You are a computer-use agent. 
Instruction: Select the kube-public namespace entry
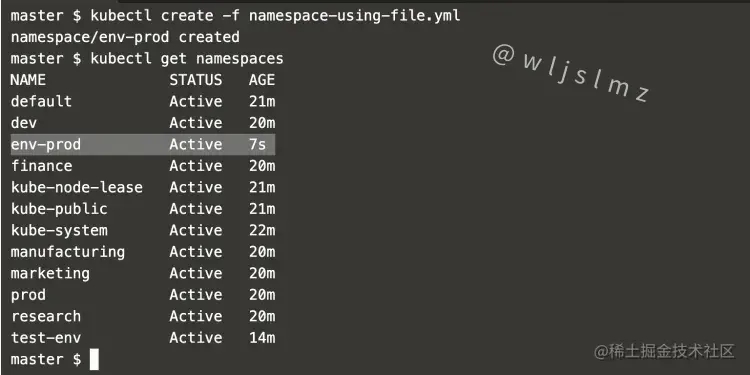coord(59,209)
